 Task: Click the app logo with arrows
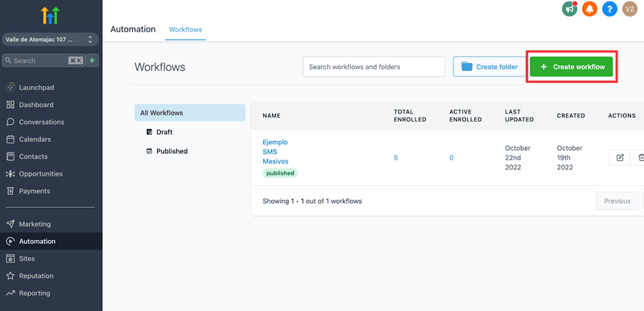tap(50, 15)
